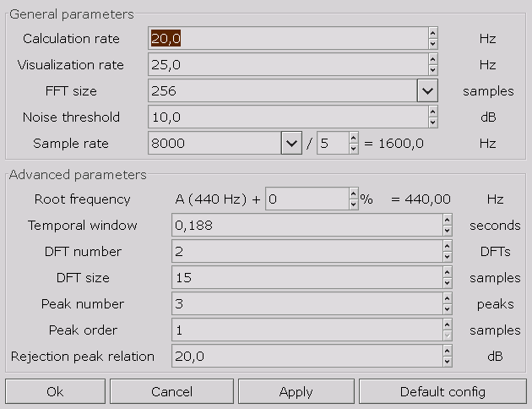Decrease the Peak number
The width and height of the screenshot is (532, 409).
tap(448, 309)
